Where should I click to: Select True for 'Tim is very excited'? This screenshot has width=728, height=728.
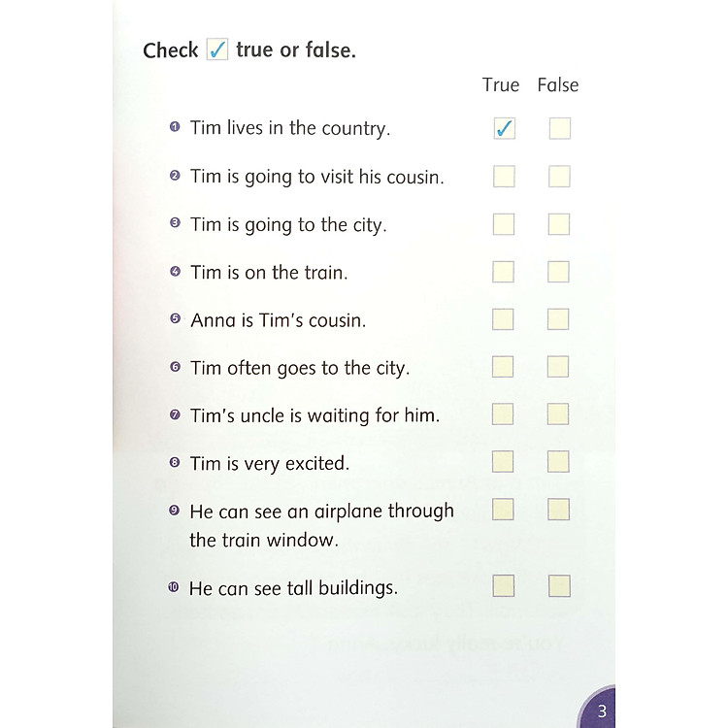tap(503, 462)
